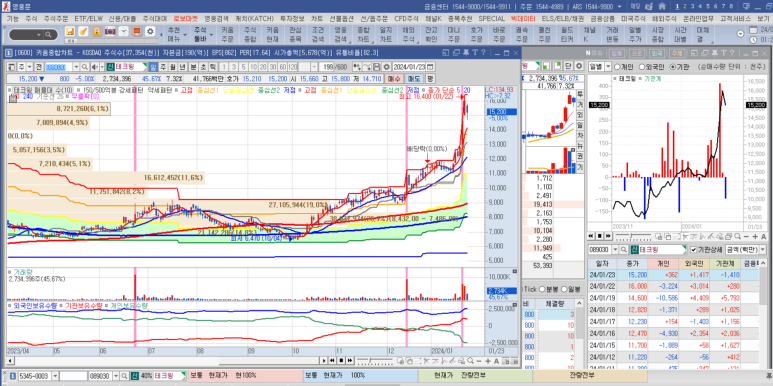Screen dimensions: 773x386
Task: Click the lock screen padlock icon
Action: (x=97, y=32)
